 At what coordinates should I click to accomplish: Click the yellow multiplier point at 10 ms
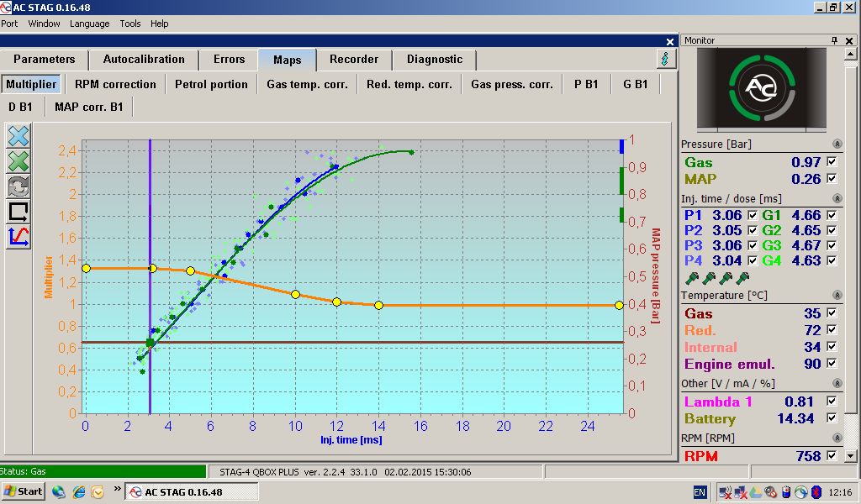[295, 294]
